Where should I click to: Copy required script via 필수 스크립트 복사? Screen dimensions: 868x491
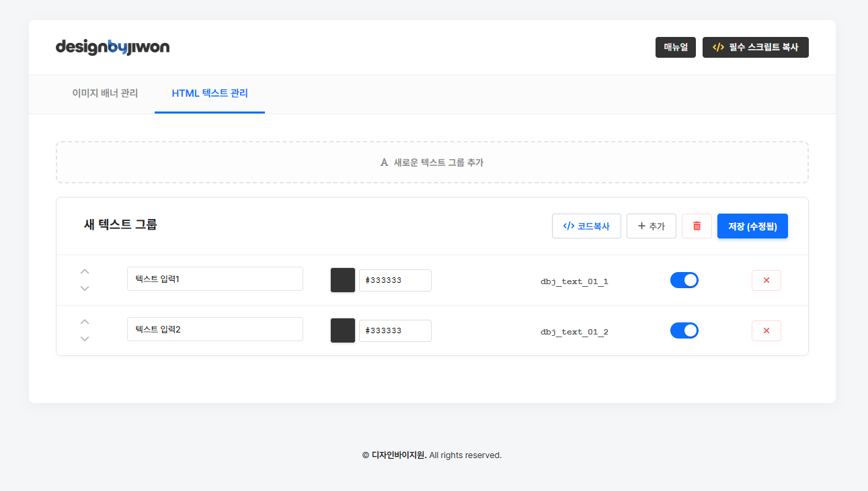click(755, 48)
